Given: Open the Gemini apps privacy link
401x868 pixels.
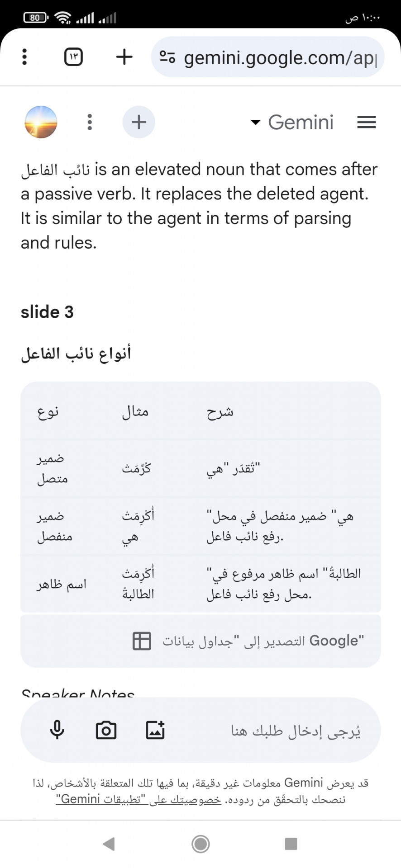Looking at the screenshot, I should coord(138,799).
